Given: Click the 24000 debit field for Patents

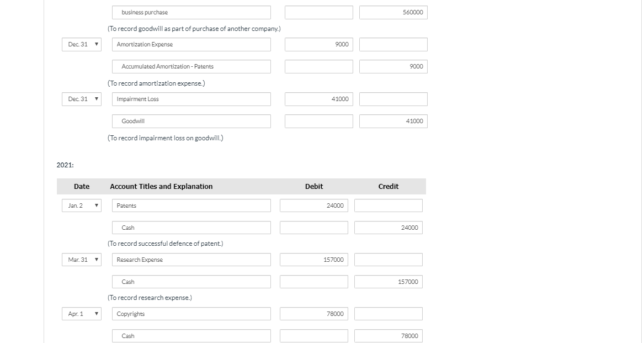Looking at the screenshot, I should click(314, 205).
